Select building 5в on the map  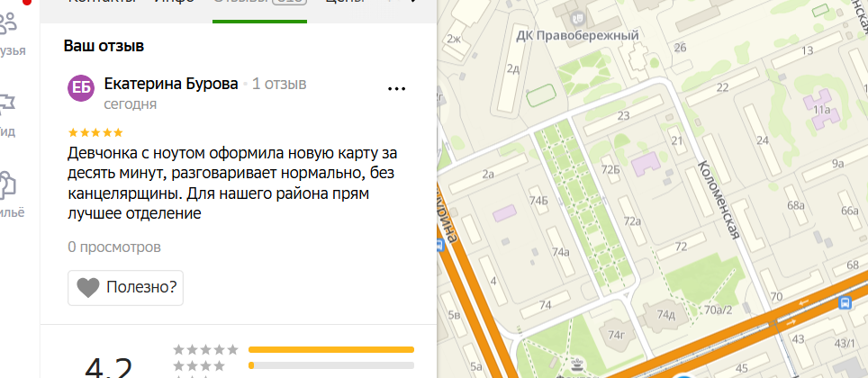click(x=455, y=316)
